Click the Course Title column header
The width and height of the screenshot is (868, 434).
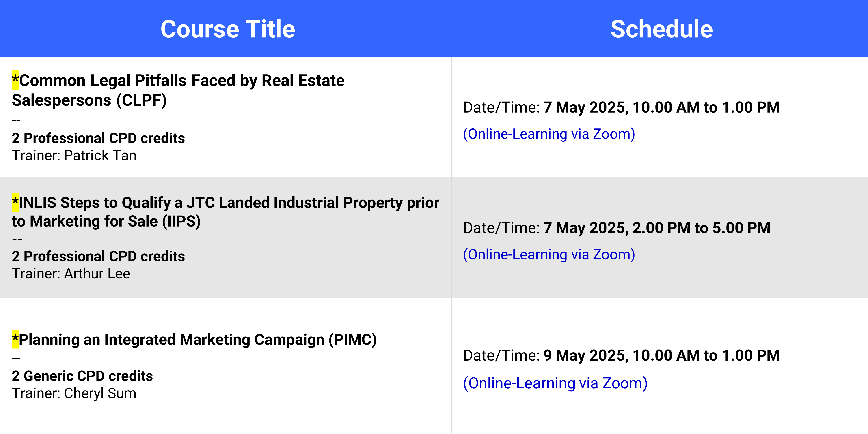point(228,29)
